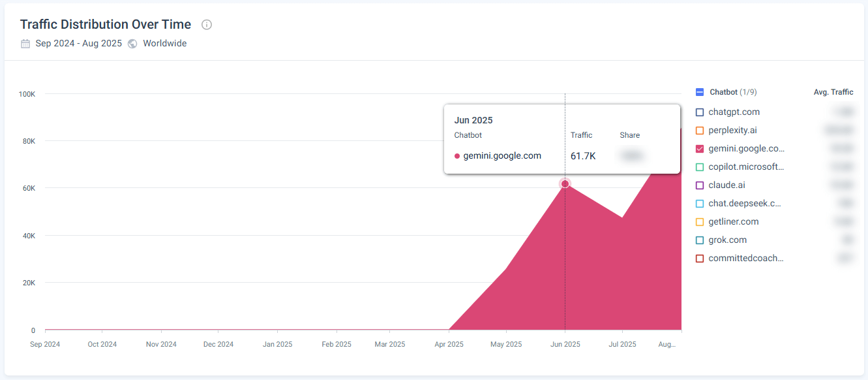Click the gemini.google.com tooltip color dot
Screen dimensions: 868x380
click(457, 156)
